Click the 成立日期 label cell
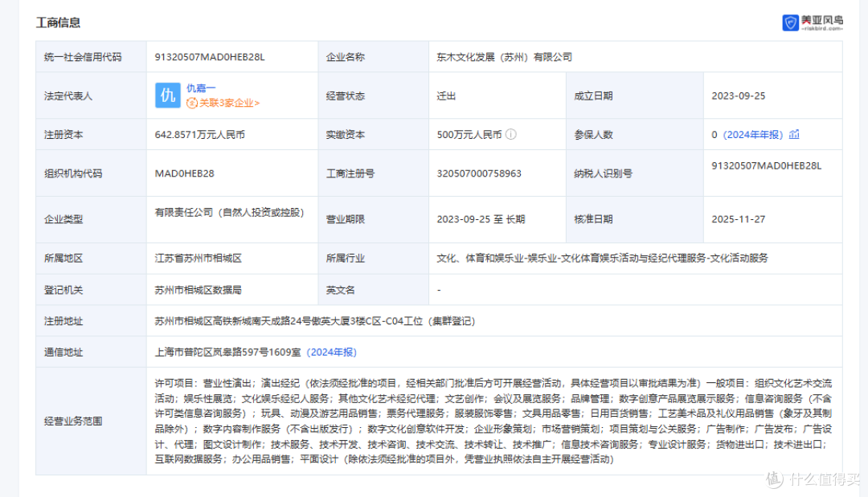The height and width of the screenshot is (497, 868). (635, 96)
